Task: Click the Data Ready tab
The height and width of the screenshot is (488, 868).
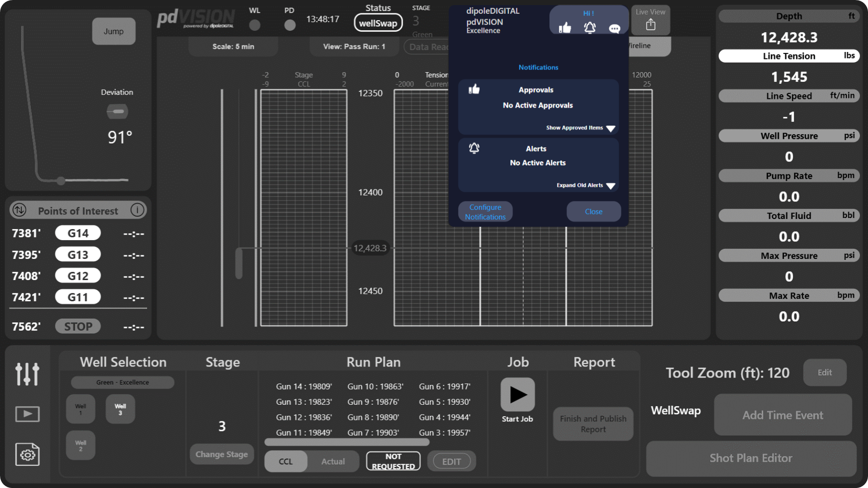Action: click(x=427, y=47)
